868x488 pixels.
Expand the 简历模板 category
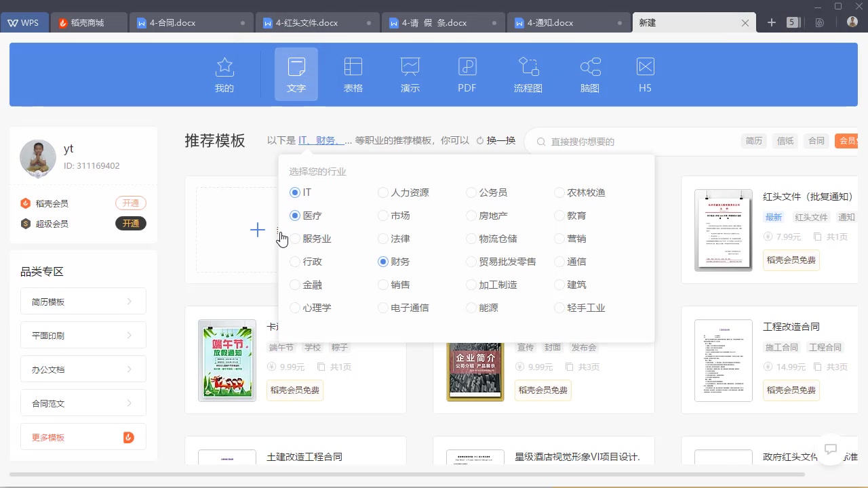point(83,301)
